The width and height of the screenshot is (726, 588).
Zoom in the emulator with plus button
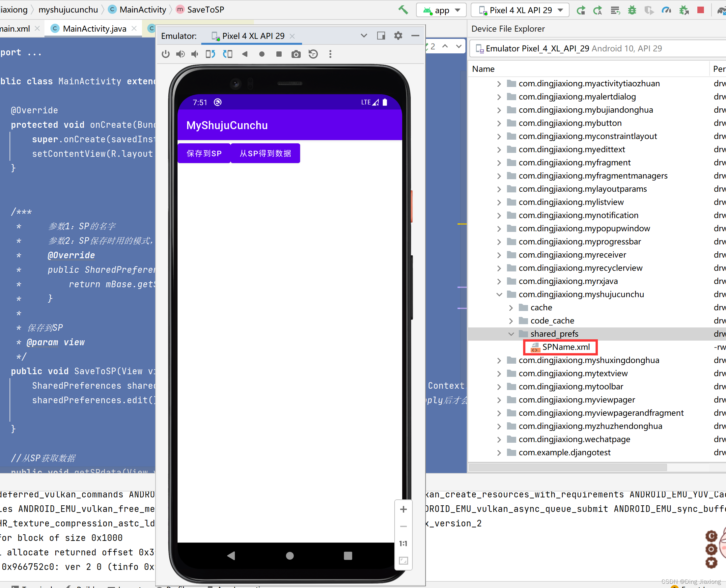click(x=403, y=509)
